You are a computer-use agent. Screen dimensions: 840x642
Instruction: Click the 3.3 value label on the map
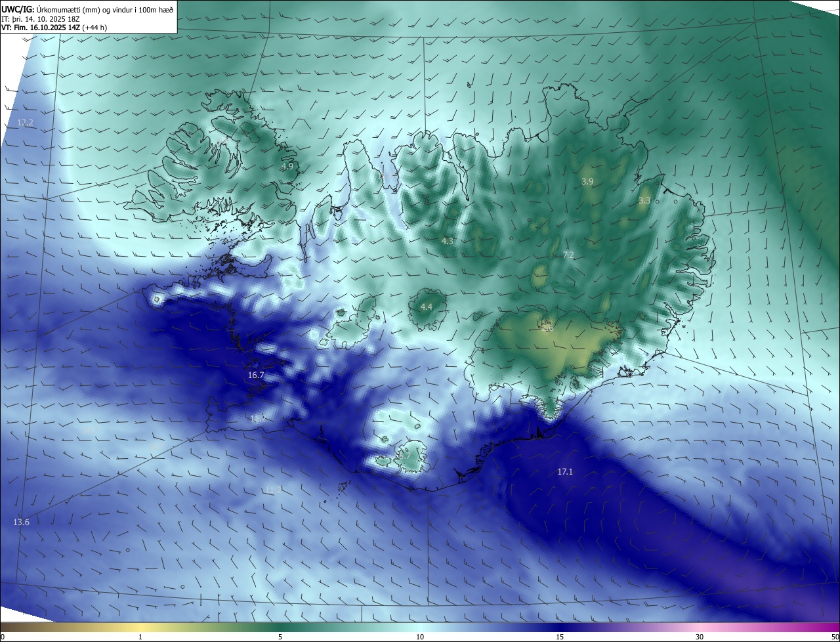point(644,201)
